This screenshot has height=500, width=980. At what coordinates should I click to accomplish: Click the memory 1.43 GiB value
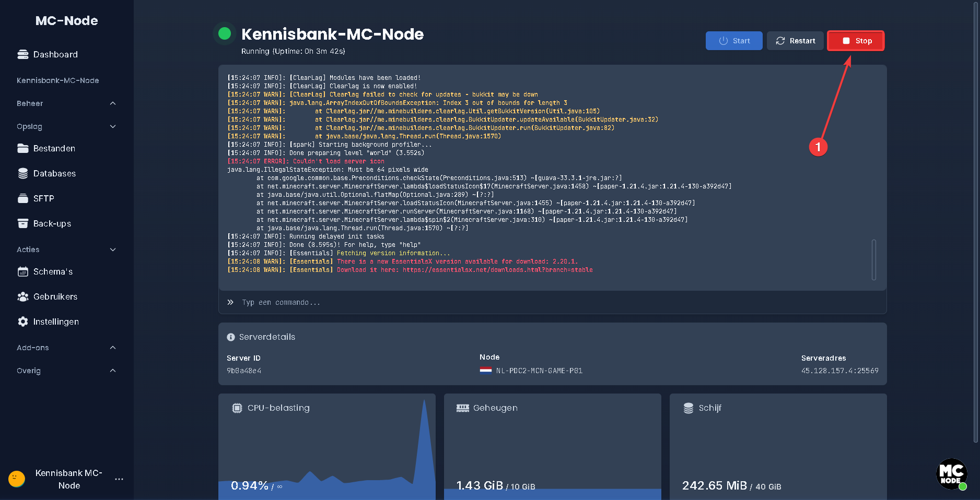pos(480,485)
